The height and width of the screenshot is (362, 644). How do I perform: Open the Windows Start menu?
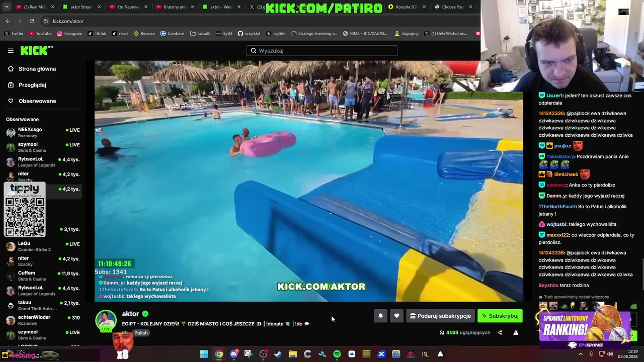pos(204,354)
